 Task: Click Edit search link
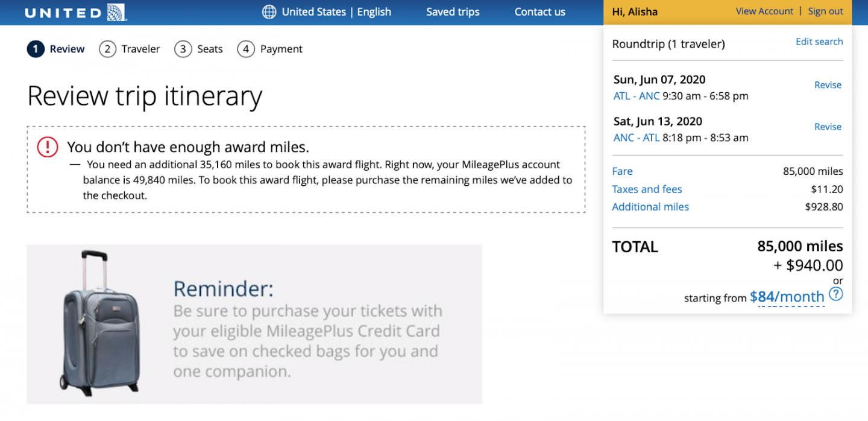(819, 42)
